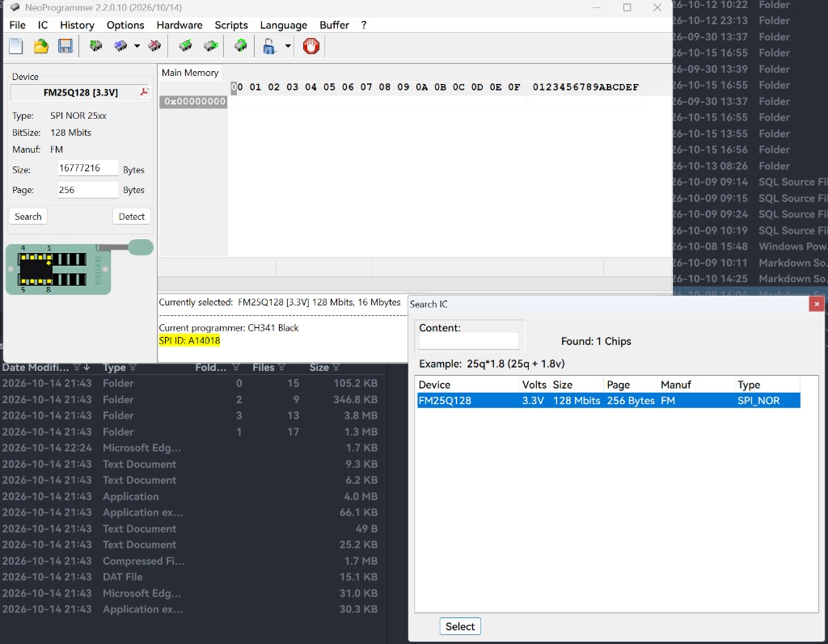This screenshot has height=644, width=828.
Task: Click the hex column header 00 byte
Action: point(237,87)
